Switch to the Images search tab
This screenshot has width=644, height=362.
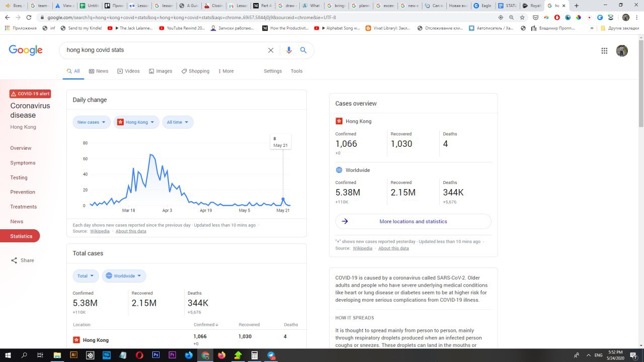coord(160,71)
